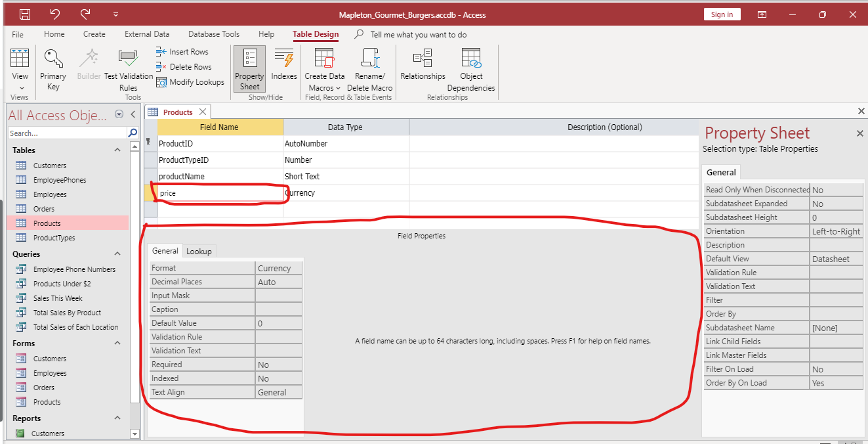
Task: Click the Undo arrow icon
Action: (x=55, y=14)
